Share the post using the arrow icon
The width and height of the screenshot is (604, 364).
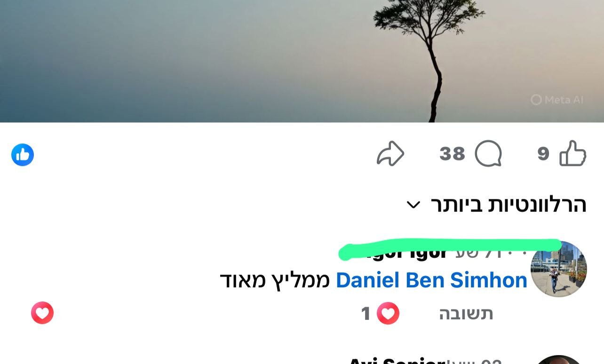390,154
